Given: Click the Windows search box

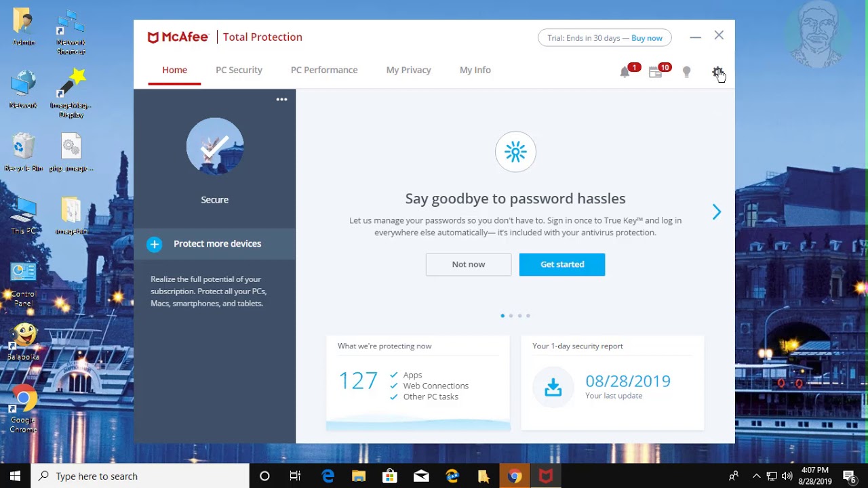Looking at the screenshot, I should point(140,476).
